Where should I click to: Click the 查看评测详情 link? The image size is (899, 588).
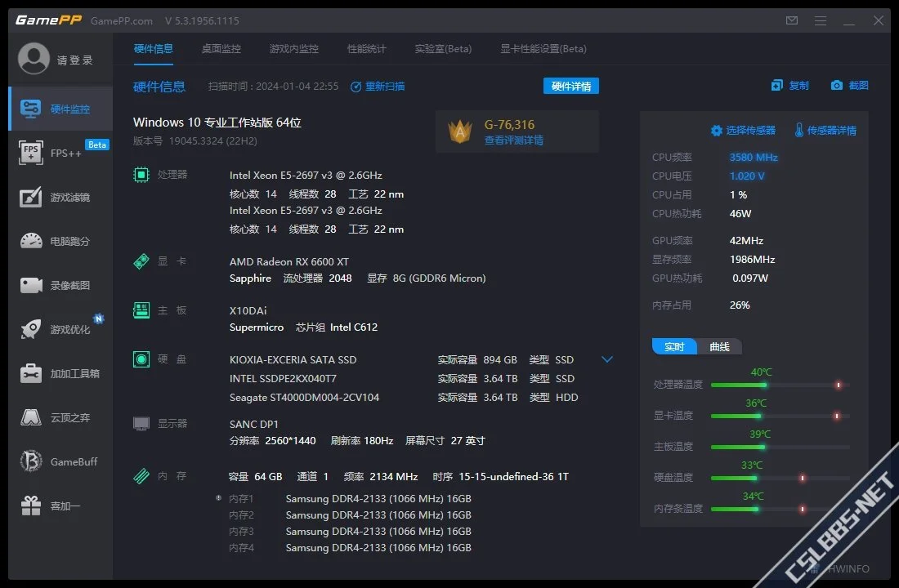514,140
